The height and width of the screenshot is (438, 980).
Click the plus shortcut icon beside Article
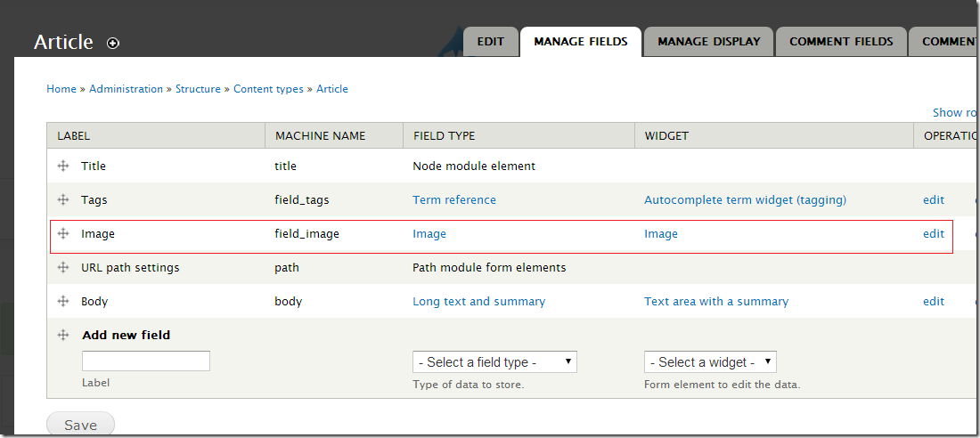click(113, 43)
